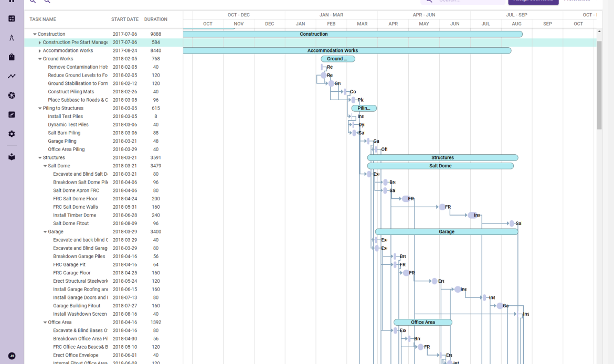Open the camera aperture icon in the sidebar
This screenshot has height=364, width=614.
tap(12, 95)
